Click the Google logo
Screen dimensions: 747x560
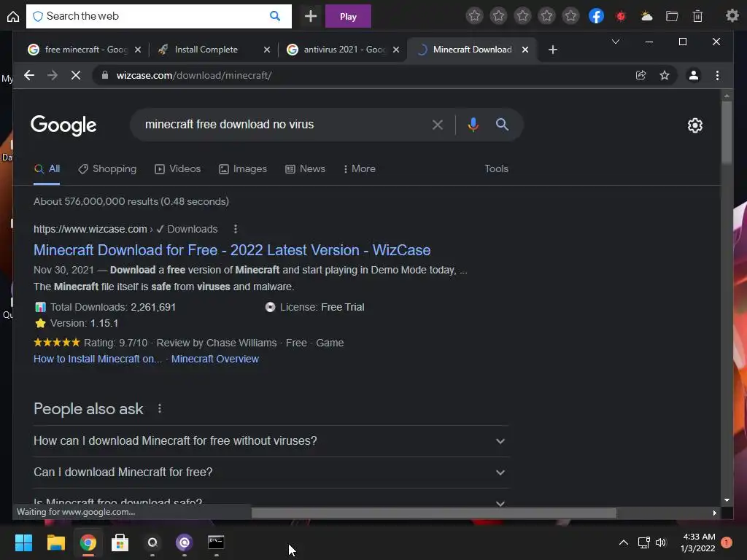coord(63,125)
